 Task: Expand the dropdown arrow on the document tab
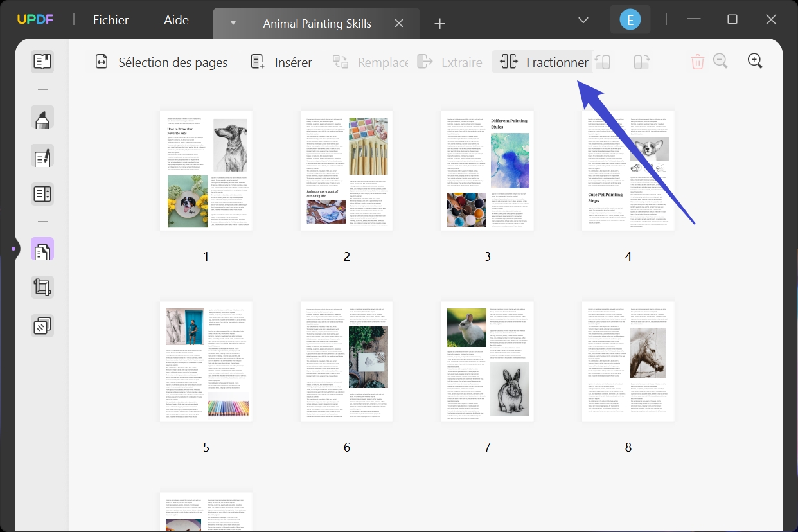click(x=233, y=23)
